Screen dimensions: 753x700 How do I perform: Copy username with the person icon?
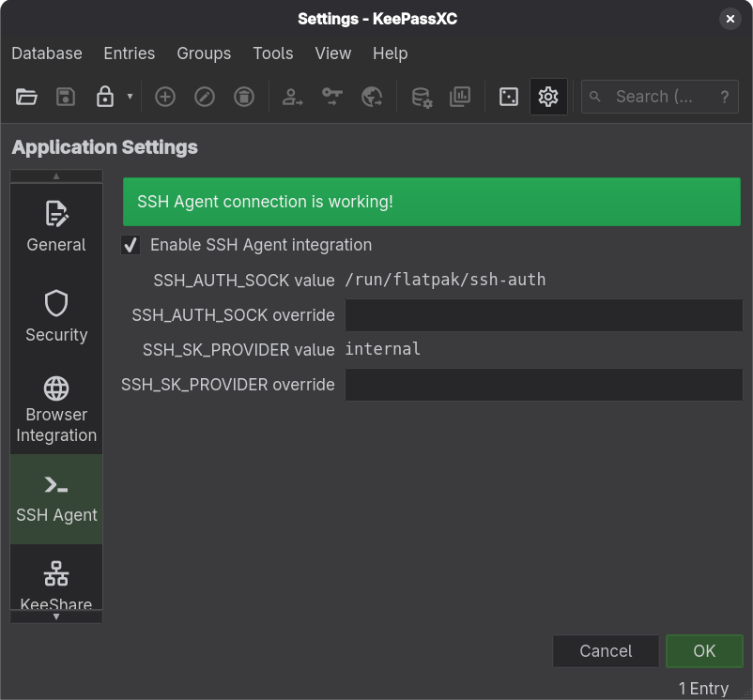pos(293,97)
